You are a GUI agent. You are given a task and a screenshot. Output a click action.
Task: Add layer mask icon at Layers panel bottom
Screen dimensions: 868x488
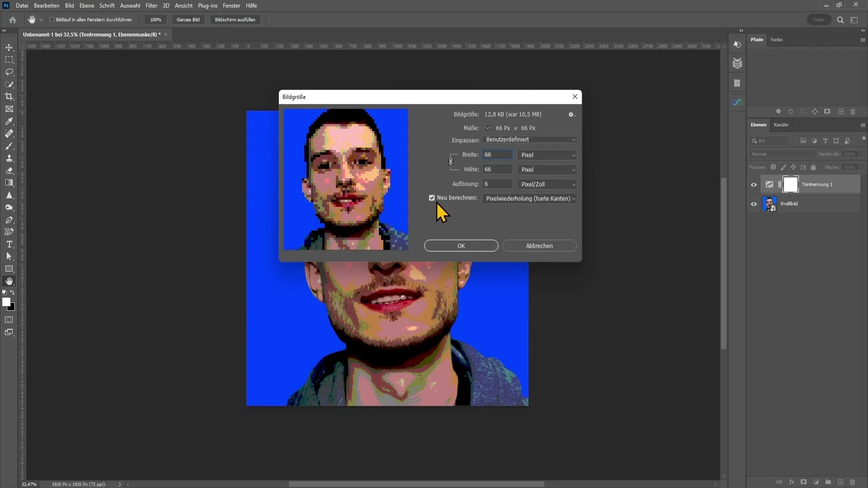click(804, 482)
